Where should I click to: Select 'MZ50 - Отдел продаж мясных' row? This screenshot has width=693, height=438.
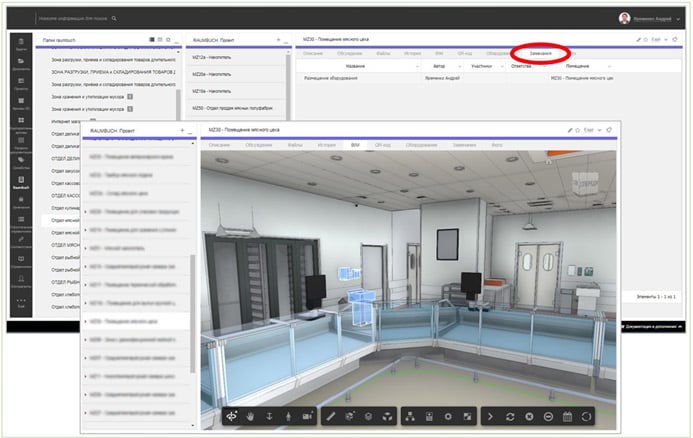tap(236, 108)
